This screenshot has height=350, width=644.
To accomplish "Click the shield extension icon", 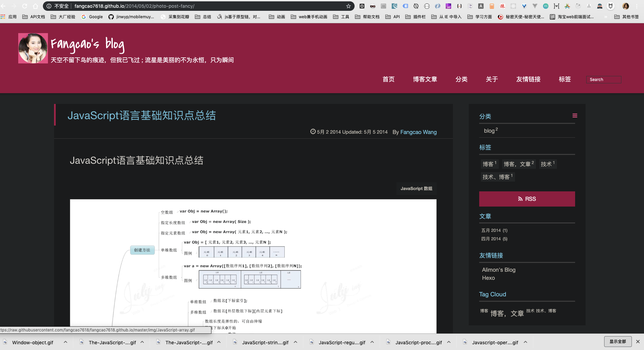I will click(611, 6).
